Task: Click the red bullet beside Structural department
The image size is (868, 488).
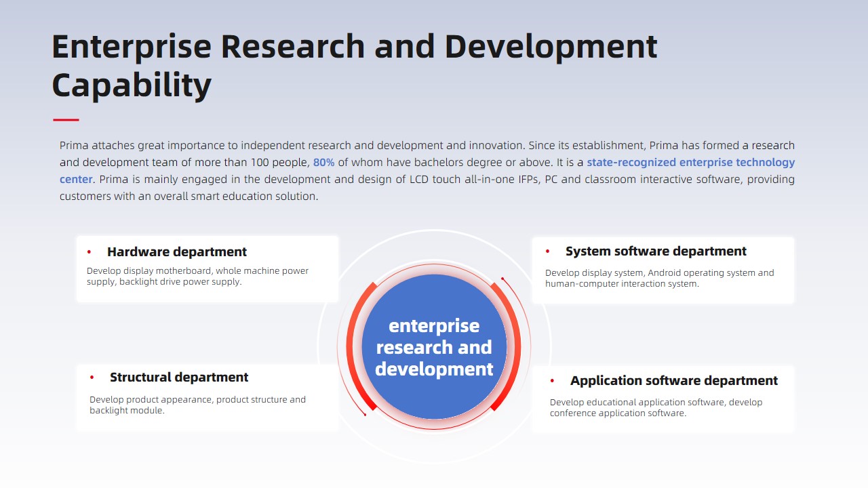Action: 92,378
